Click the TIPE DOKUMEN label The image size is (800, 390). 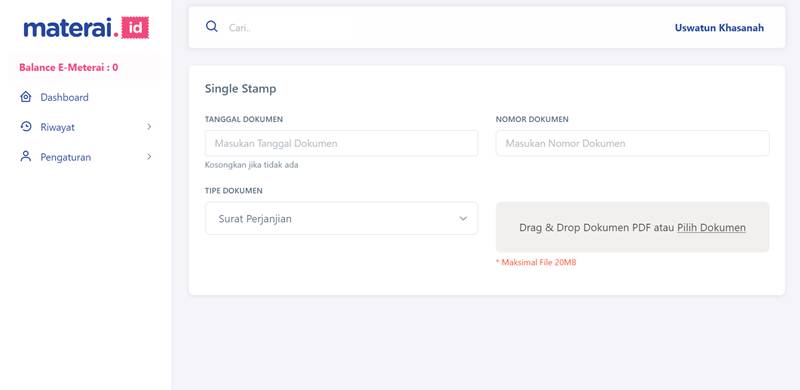[234, 191]
